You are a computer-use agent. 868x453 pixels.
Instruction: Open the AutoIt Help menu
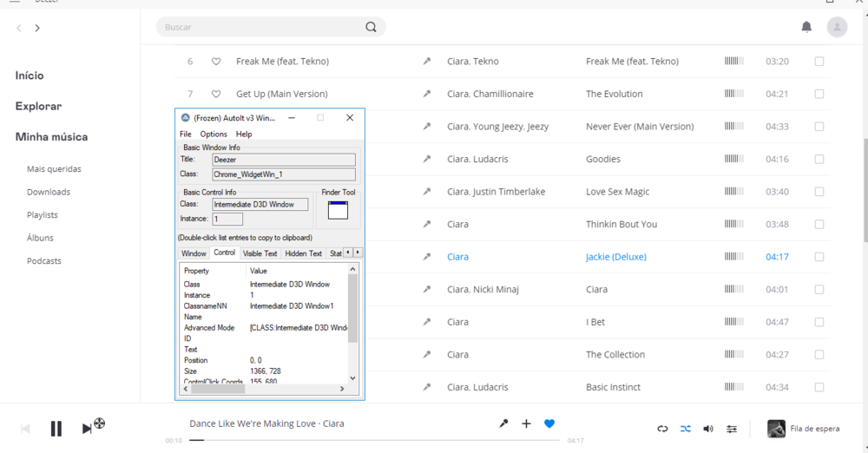pyautogui.click(x=244, y=134)
